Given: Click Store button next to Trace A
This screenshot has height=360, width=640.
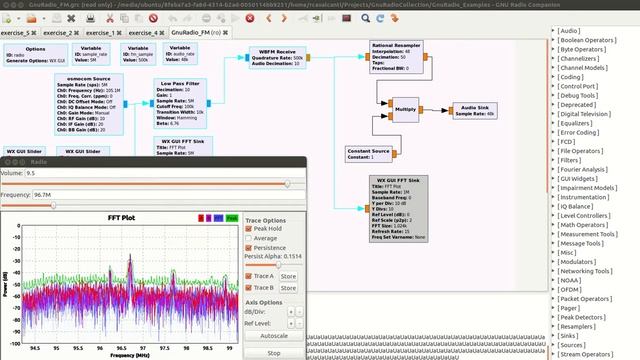Looking at the screenshot, I should tap(288, 276).
